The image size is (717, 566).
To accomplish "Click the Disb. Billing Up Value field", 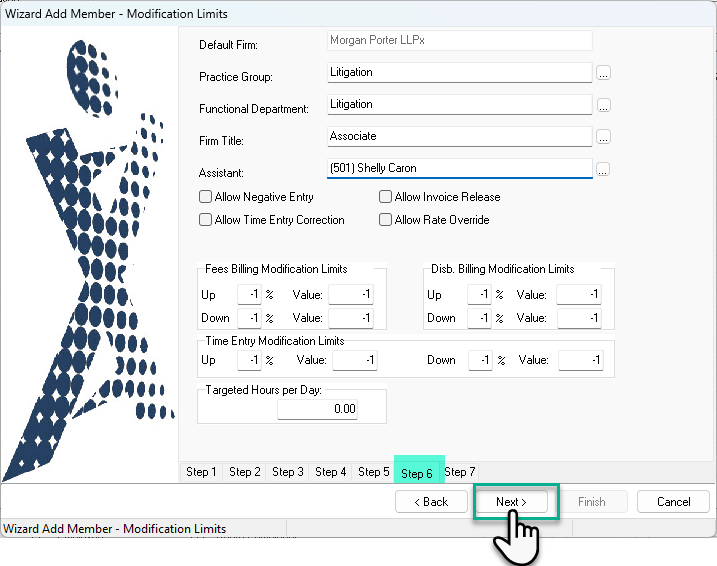I will point(579,294).
